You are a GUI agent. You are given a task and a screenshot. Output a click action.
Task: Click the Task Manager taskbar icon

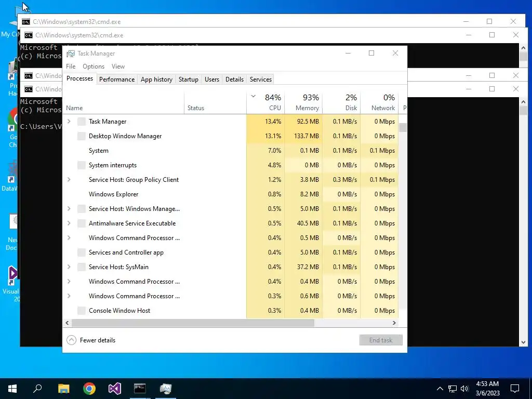(166, 389)
